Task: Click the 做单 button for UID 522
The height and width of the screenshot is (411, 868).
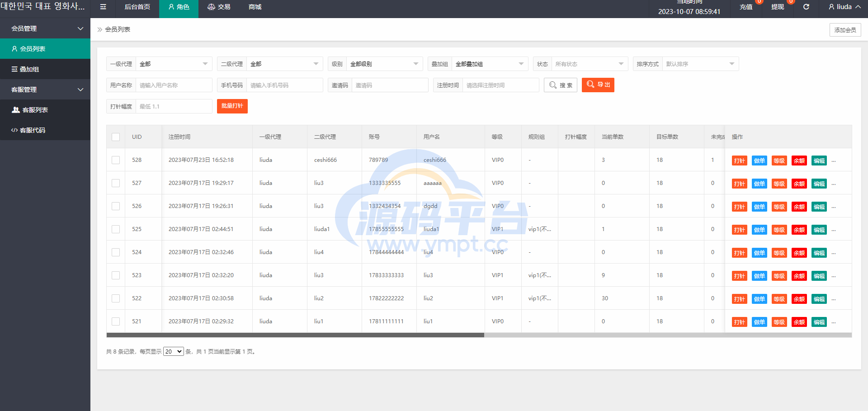Action: click(x=759, y=299)
